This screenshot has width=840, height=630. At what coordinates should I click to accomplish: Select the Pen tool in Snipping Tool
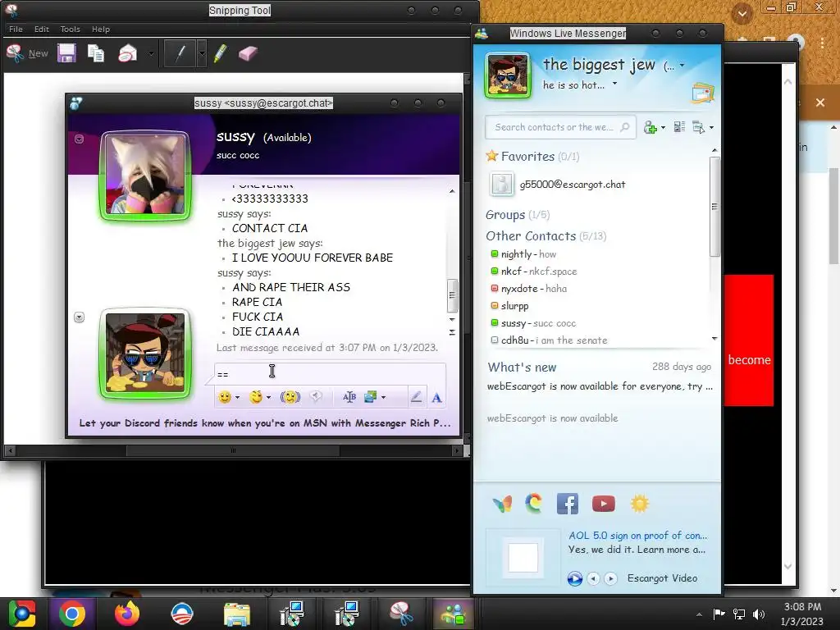tap(180, 53)
